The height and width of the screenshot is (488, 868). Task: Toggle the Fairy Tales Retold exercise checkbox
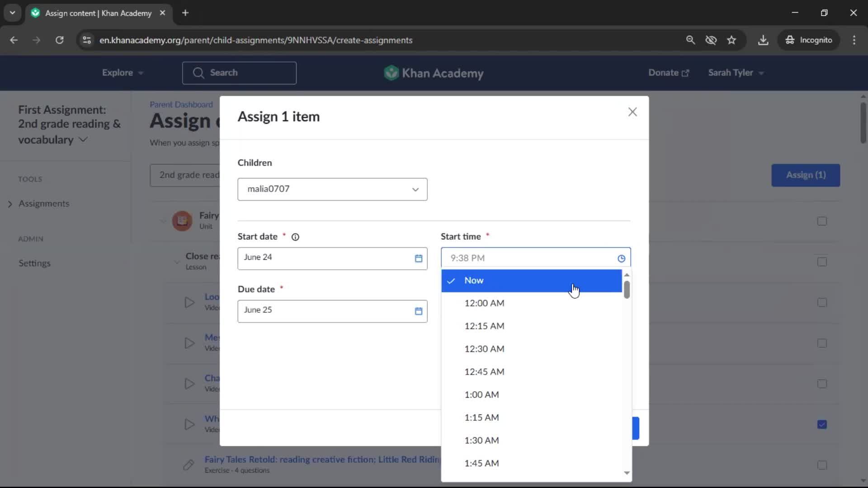pyautogui.click(x=822, y=465)
